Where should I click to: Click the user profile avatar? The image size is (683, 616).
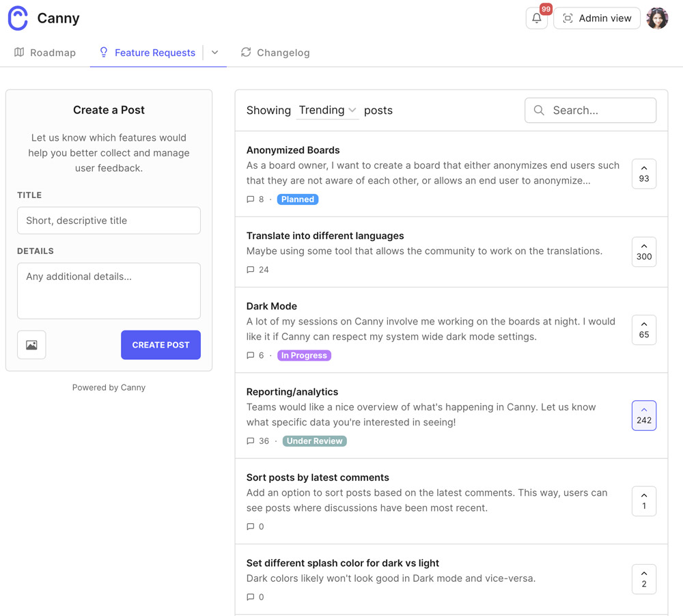657,18
